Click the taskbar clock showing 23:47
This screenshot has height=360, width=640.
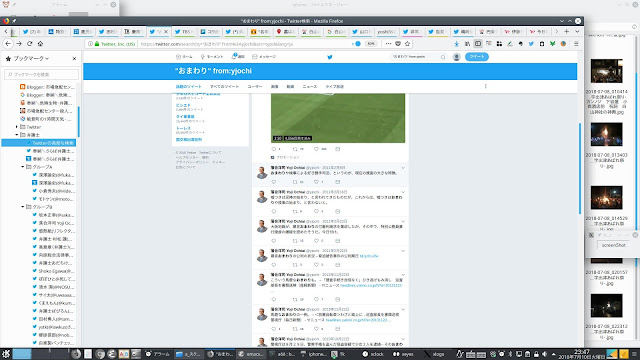point(582,354)
